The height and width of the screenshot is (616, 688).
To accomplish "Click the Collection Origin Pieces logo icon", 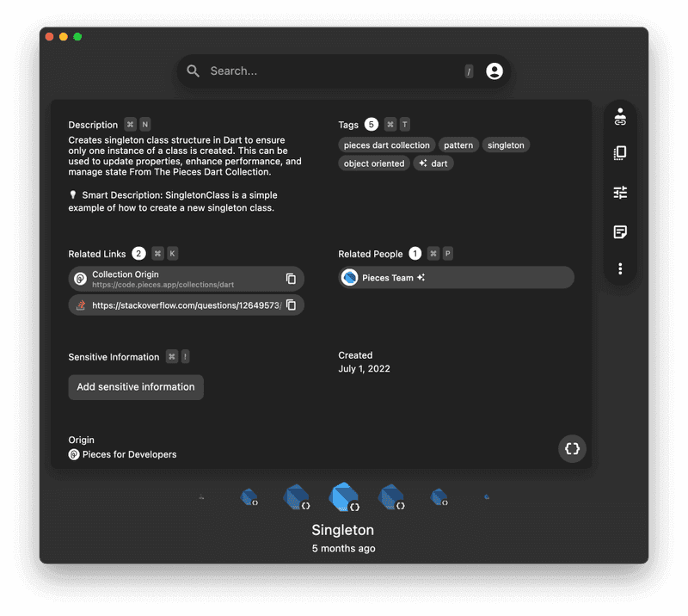I will pos(80,279).
